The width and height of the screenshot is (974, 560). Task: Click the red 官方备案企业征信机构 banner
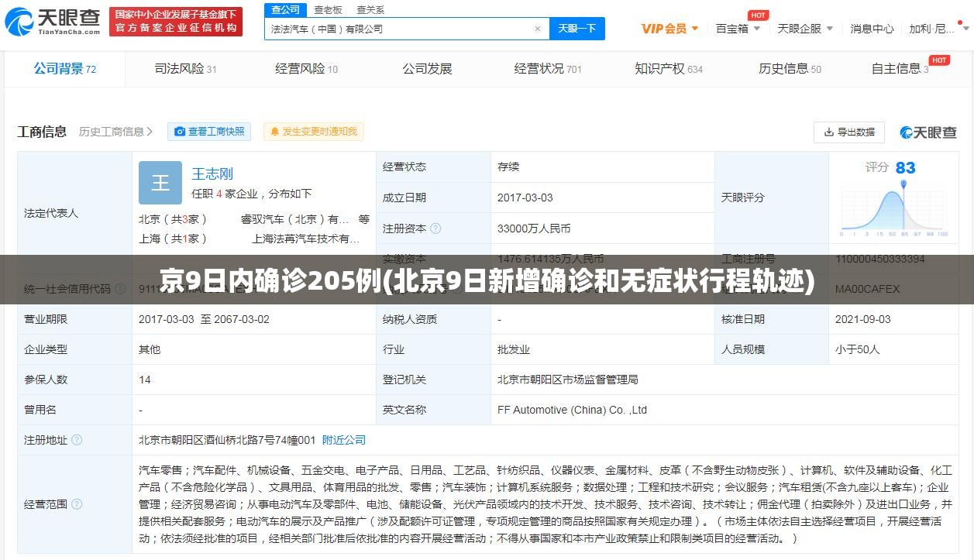(176, 22)
